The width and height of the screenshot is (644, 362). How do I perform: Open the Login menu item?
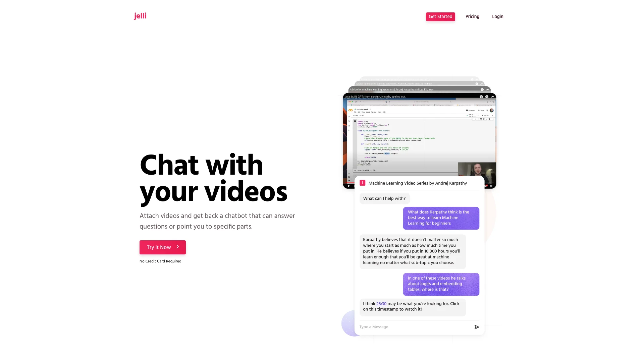(498, 17)
